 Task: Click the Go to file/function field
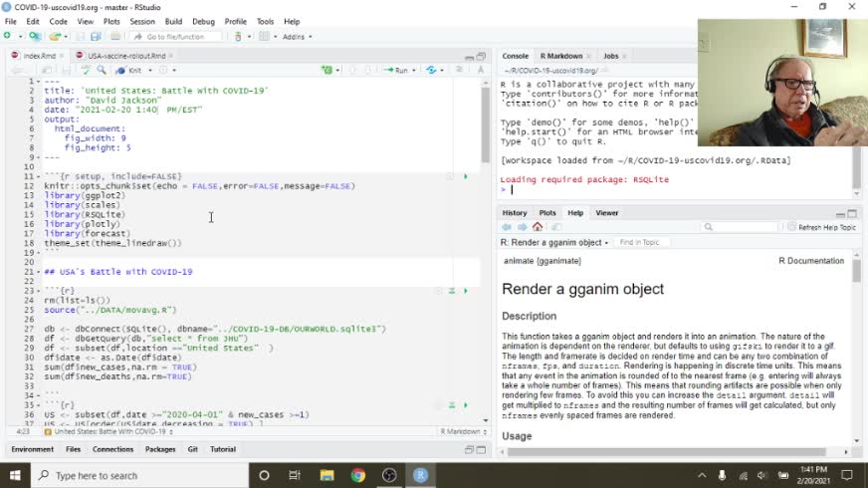pos(175,37)
